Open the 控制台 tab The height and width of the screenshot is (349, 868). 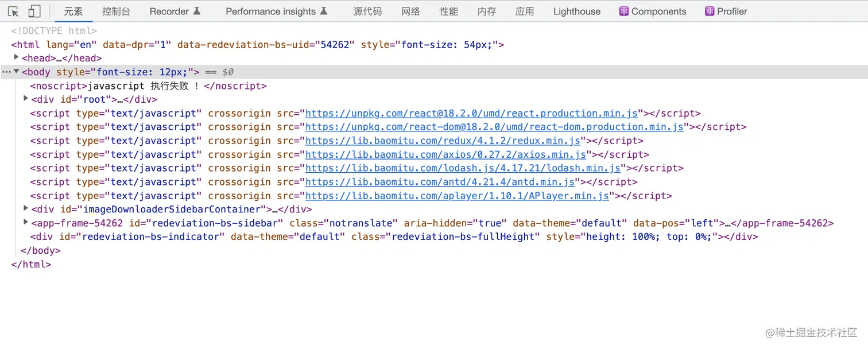(116, 11)
